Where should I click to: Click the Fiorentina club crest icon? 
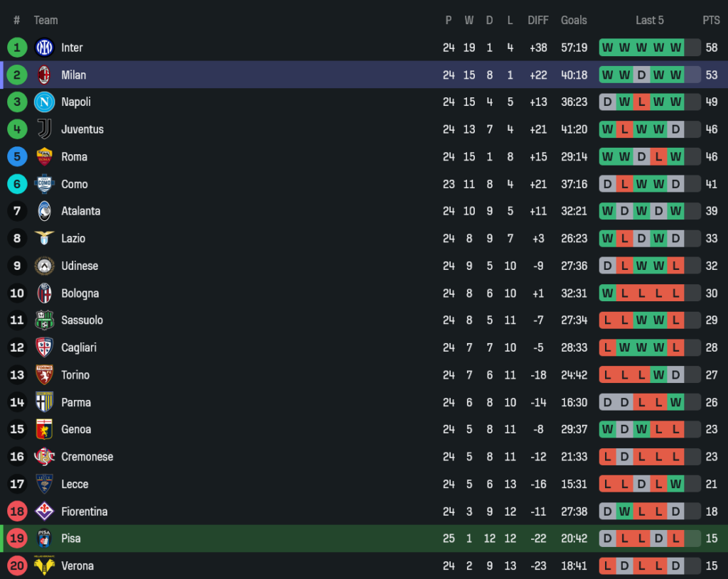[44, 512]
